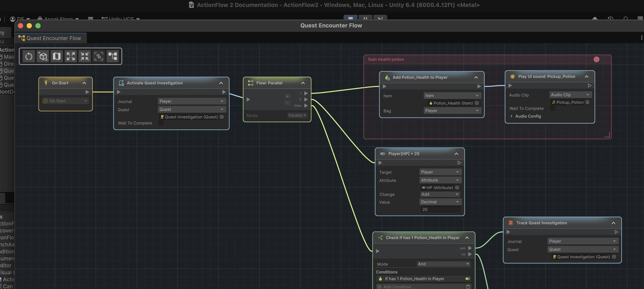Click the pink color dot of Gain health potion group
This screenshot has height=289, width=644.
(597, 59)
